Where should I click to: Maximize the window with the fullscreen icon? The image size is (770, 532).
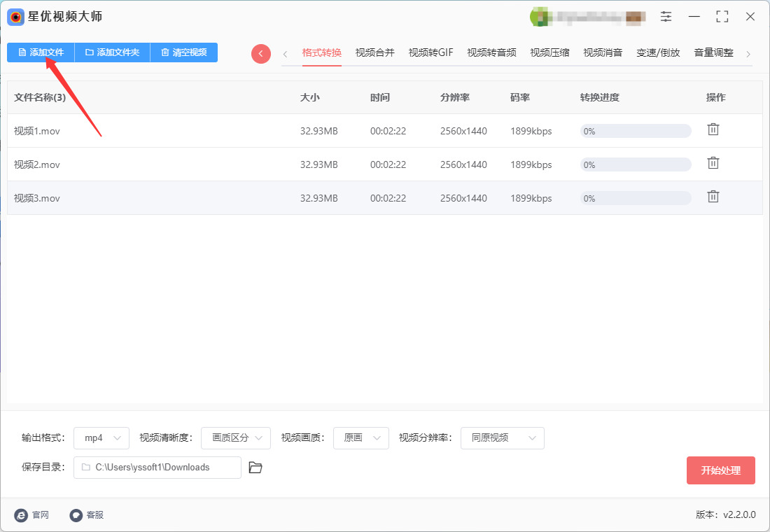click(x=722, y=17)
